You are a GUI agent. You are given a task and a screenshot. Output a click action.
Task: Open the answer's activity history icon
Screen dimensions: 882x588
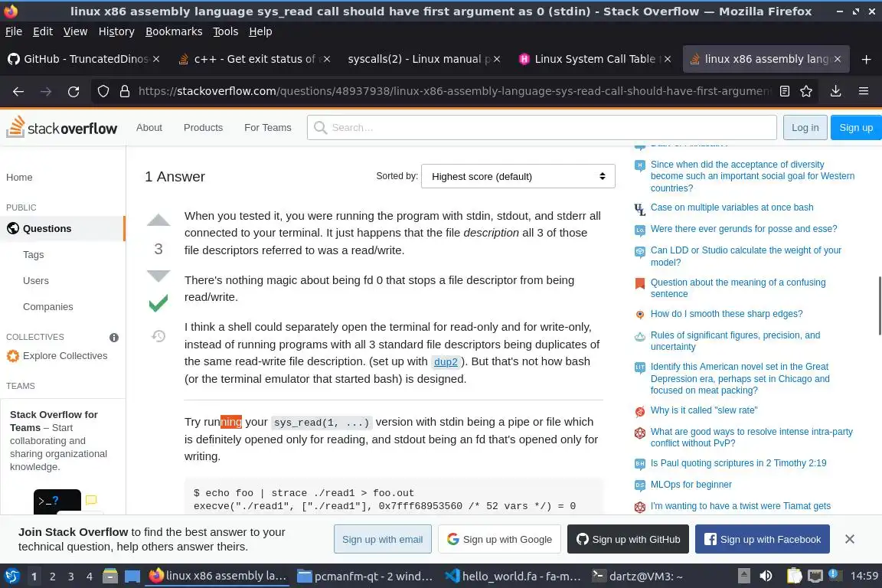pos(158,336)
